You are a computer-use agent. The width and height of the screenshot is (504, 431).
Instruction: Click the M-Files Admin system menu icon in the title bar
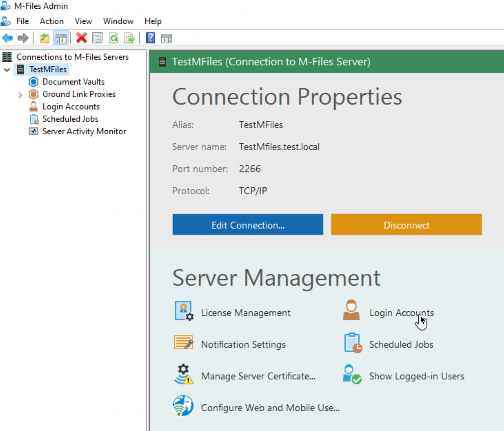point(5,6)
